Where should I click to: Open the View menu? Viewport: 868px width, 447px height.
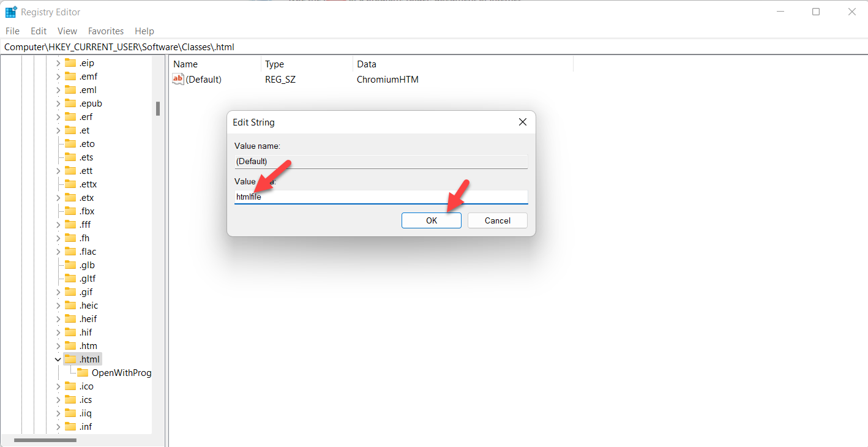point(67,31)
